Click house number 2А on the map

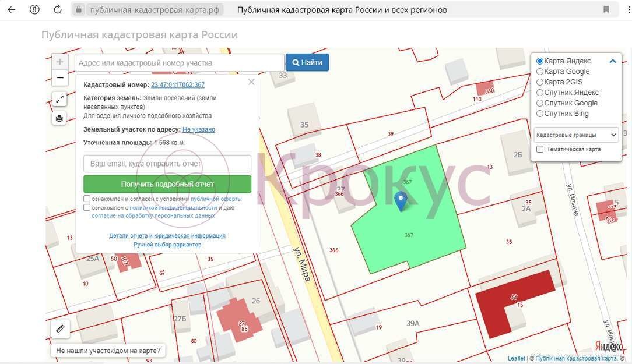526,209
